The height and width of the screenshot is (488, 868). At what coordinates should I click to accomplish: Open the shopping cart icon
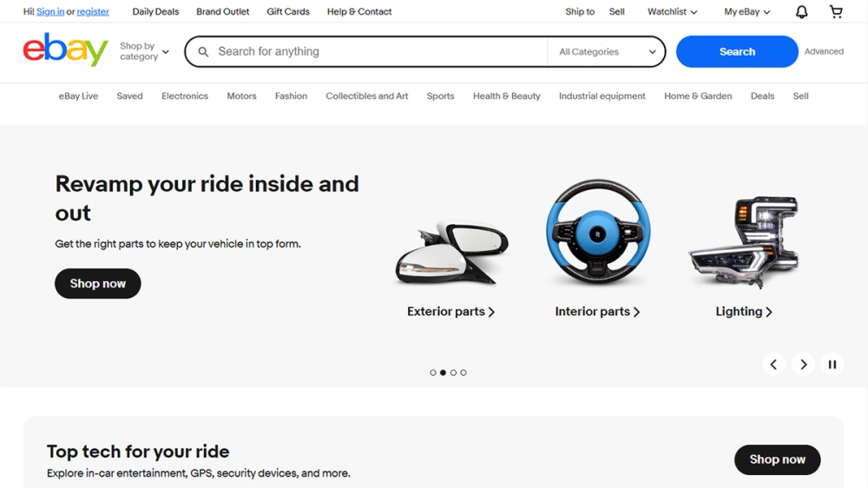(836, 11)
